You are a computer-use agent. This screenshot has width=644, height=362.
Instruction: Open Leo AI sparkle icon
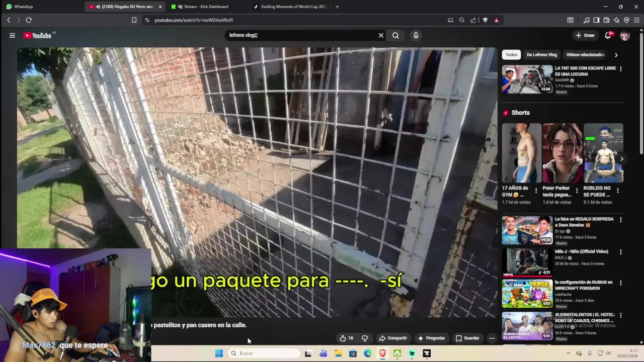tap(616, 20)
